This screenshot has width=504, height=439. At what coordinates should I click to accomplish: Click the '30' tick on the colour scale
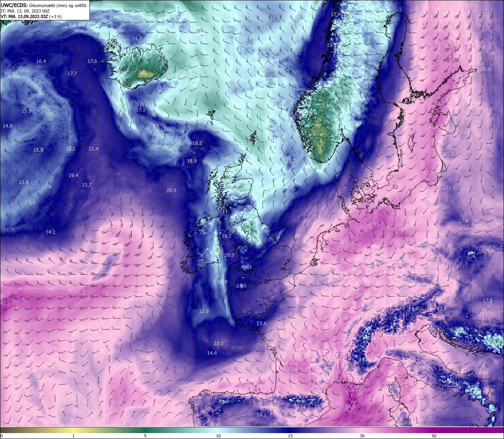362,436
